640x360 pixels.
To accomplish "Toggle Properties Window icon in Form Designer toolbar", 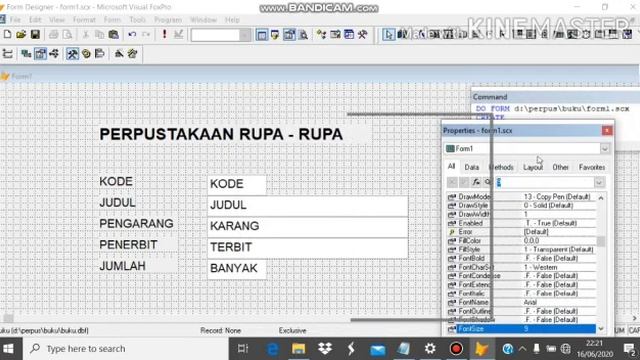I will click(x=40, y=53).
